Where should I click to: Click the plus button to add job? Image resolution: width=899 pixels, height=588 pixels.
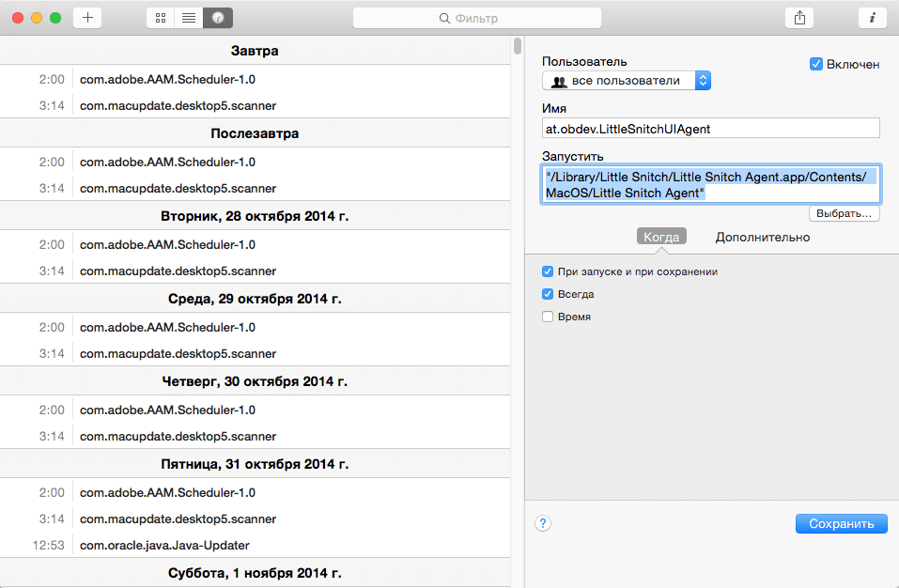pyautogui.click(x=87, y=18)
